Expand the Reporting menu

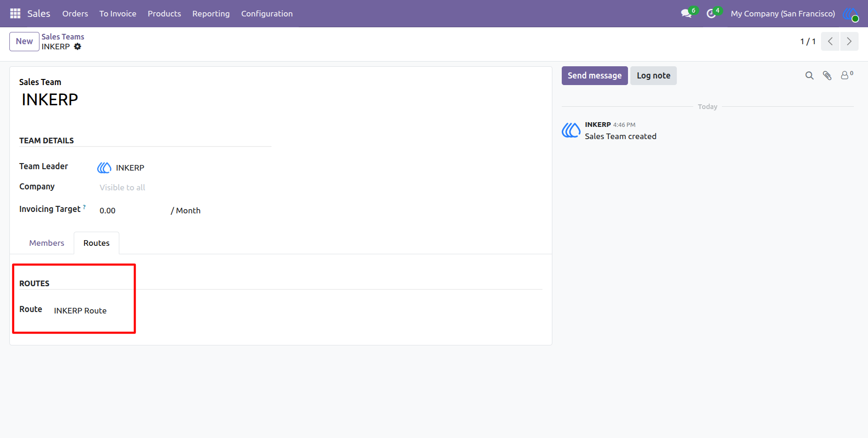tap(211, 14)
